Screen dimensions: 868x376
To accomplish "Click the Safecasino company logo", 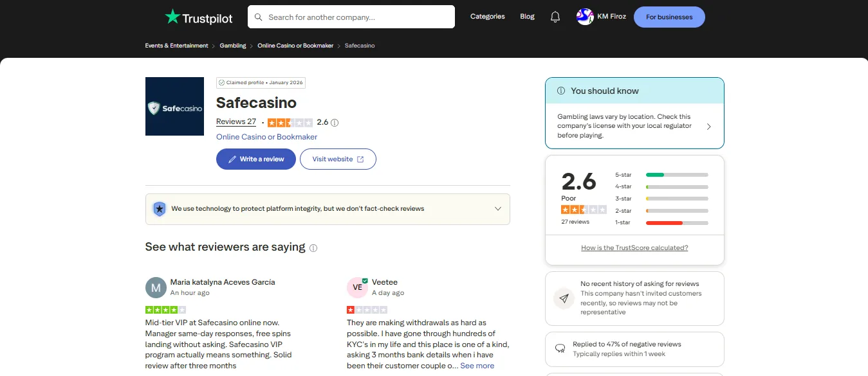I will (174, 107).
